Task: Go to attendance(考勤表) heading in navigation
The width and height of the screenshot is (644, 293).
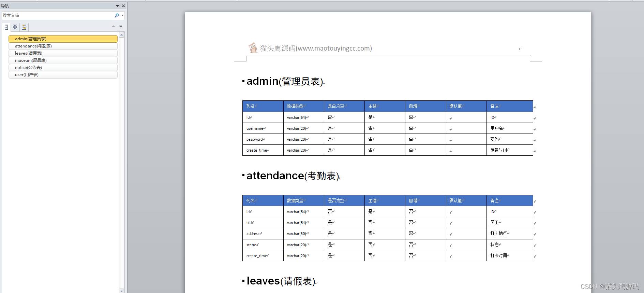Action: tap(63, 46)
